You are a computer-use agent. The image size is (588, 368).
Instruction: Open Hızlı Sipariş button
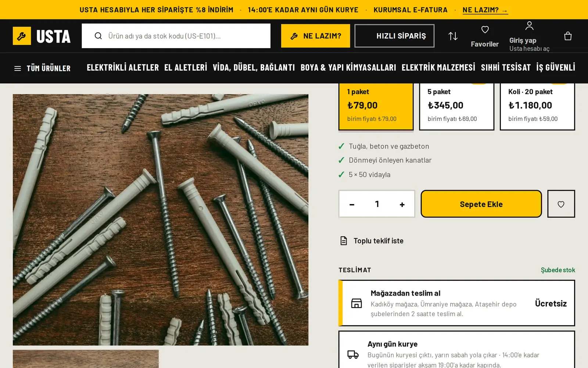coord(394,36)
